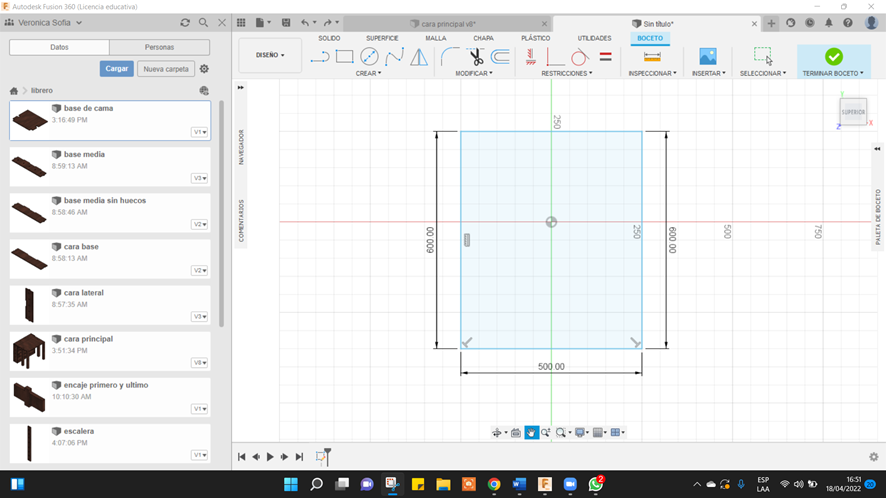Click the Orbit navigation tool

[x=497, y=432]
